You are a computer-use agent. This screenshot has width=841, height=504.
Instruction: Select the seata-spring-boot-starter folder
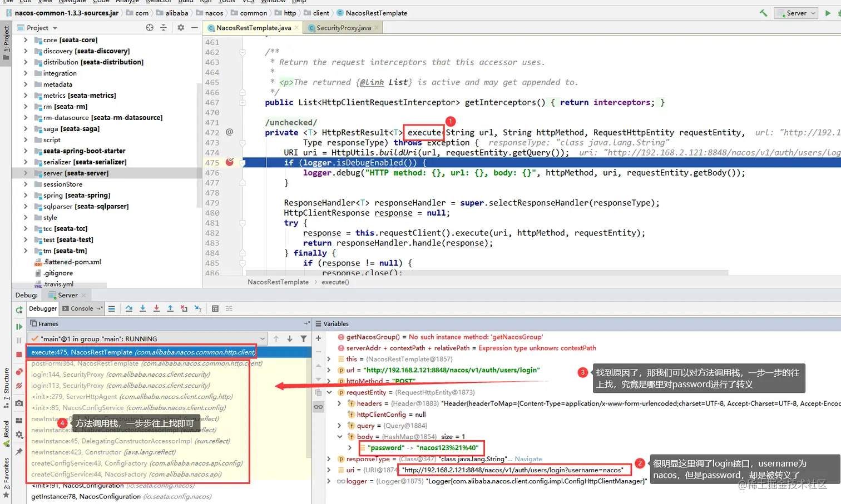coord(84,151)
